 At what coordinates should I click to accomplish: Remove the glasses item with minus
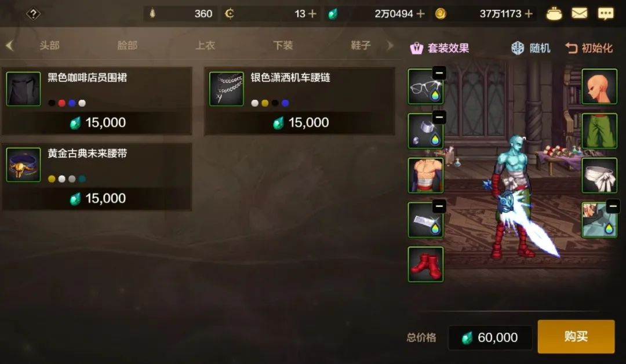(x=439, y=73)
